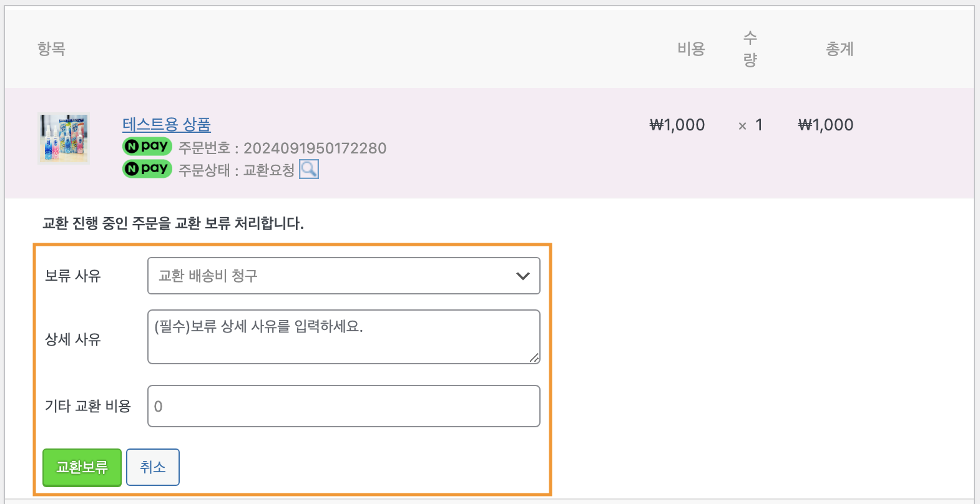Viewport: 980px width, 504px height.
Task: Click the 기타 교환 비용 field label
Action: [x=88, y=406]
